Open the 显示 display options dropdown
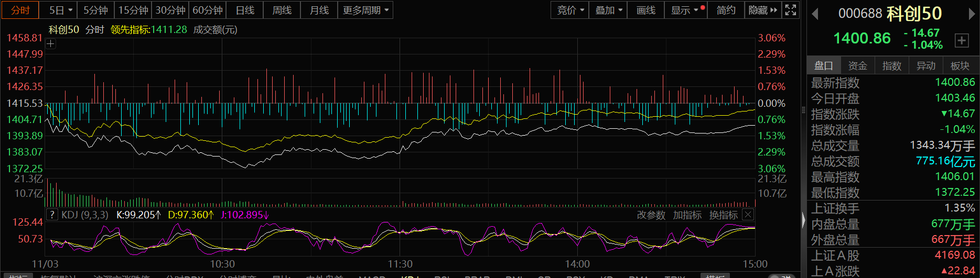The width and height of the screenshot is (980, 278). click(685, 10)
